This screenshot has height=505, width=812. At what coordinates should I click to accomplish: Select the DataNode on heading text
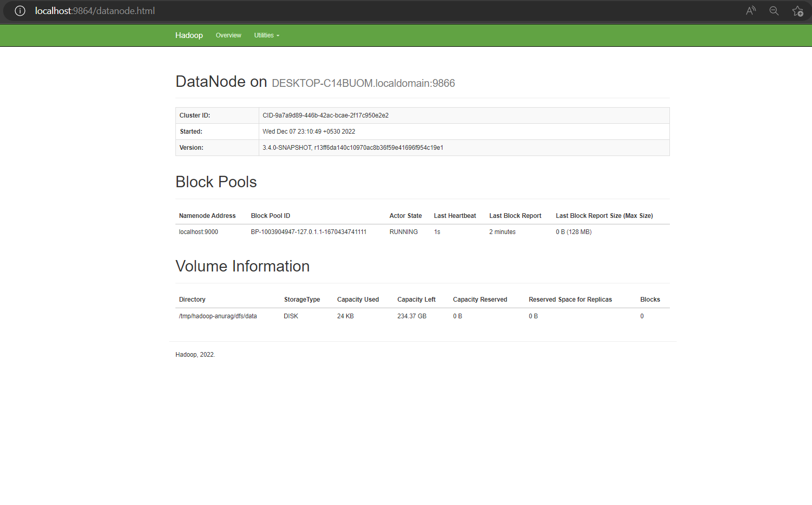221,82
